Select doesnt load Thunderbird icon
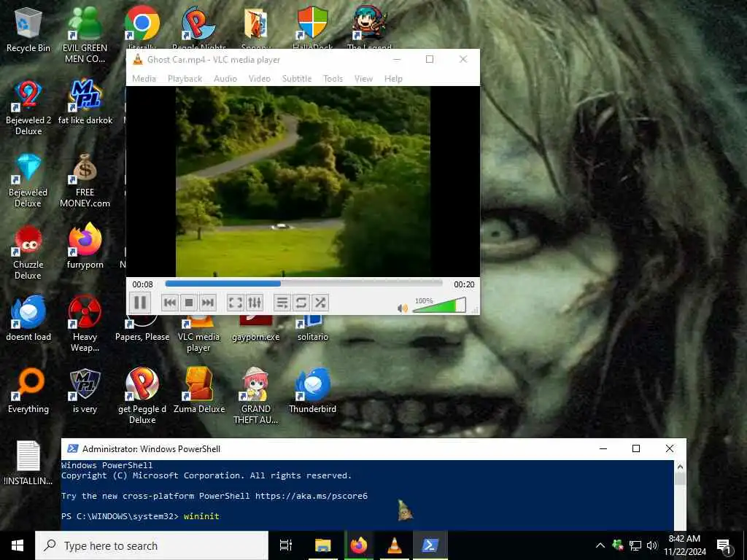Image resolution: width=747 pixels, height=560 pixels. click(28, 318)
